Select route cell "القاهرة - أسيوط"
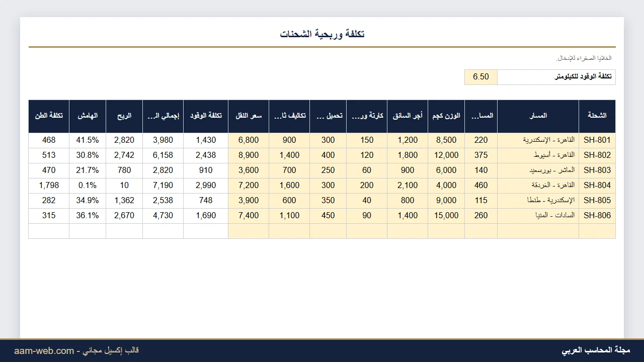Image resolution: width=644 pixels, height=362 pixels. pyautogui.click(x=538, y=155)
